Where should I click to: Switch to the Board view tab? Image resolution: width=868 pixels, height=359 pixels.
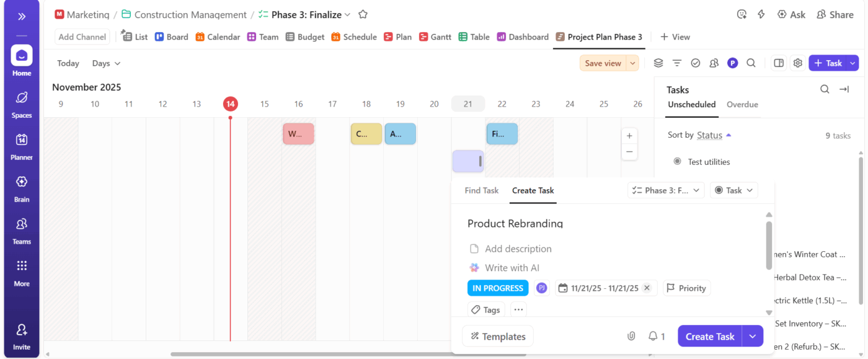pos(171,37)
